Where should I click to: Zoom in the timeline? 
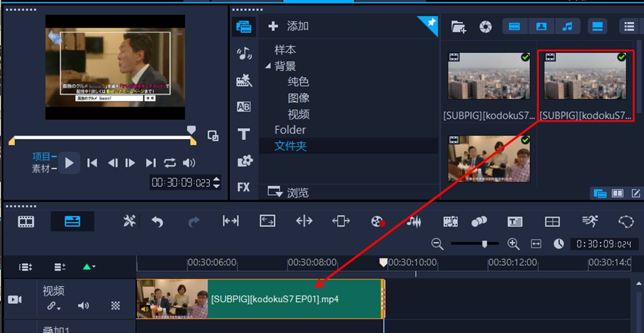[513, 244]
